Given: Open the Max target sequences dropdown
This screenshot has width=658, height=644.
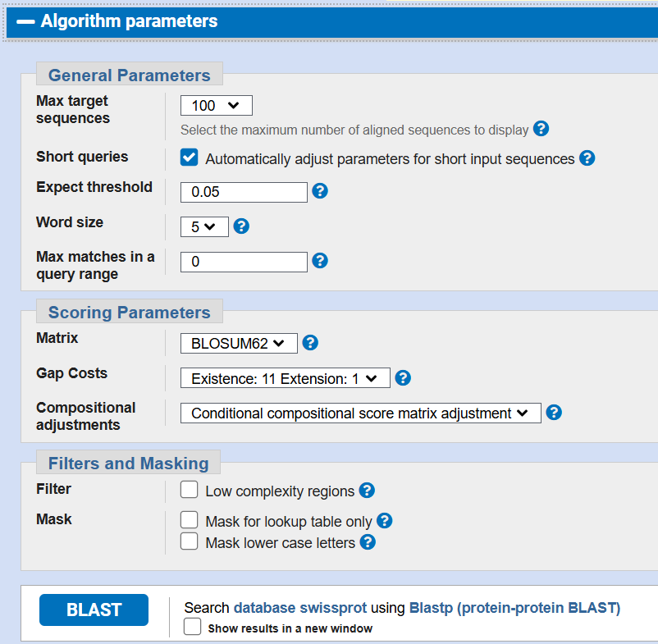Looking at the screenshot, I should pyautogui.click(x=216, y=105).
